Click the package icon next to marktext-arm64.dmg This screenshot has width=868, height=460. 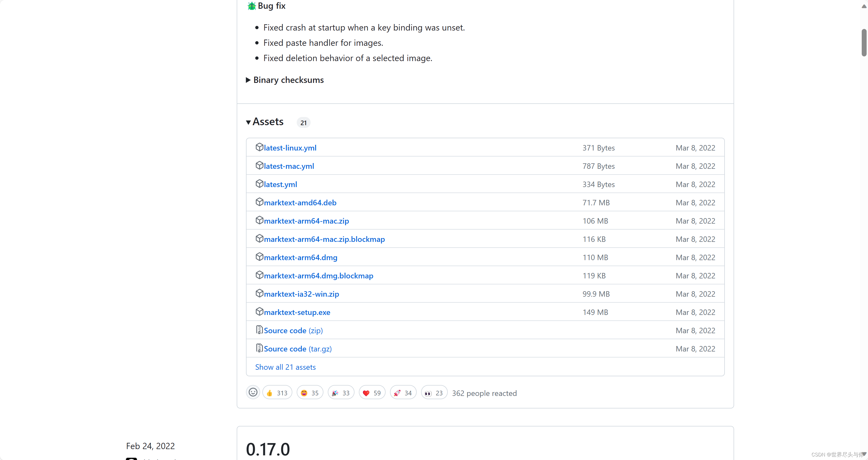click(x=259, y=257)
